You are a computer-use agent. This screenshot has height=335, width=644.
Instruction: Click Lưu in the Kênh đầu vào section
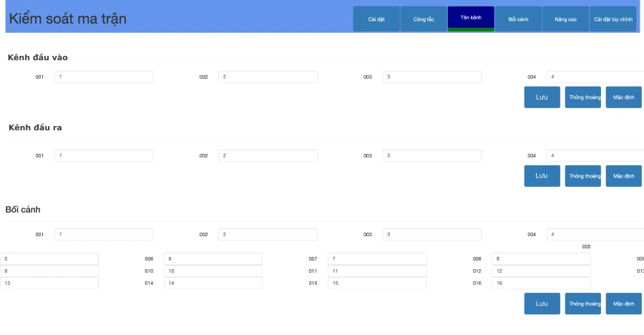pos(542,97)
